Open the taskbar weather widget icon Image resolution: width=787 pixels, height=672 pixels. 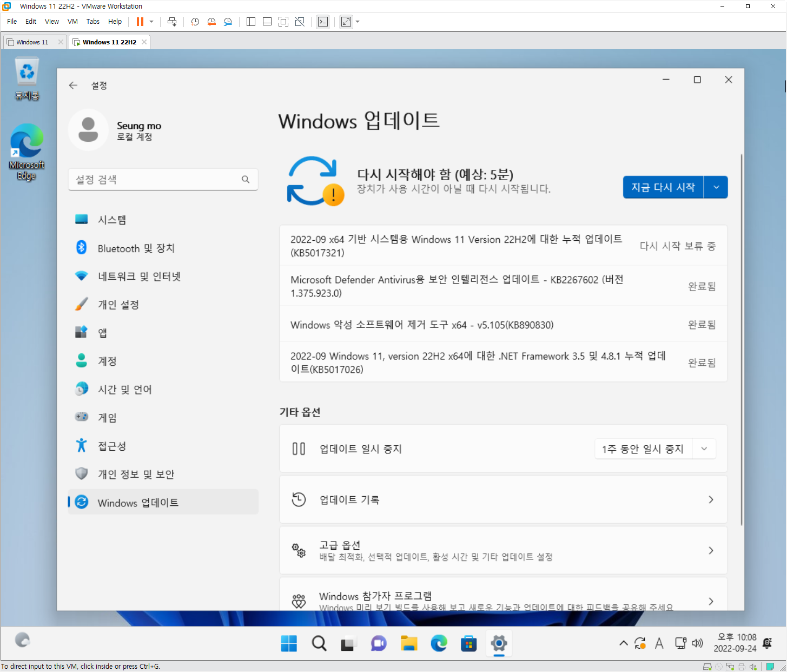click(22, 640)
